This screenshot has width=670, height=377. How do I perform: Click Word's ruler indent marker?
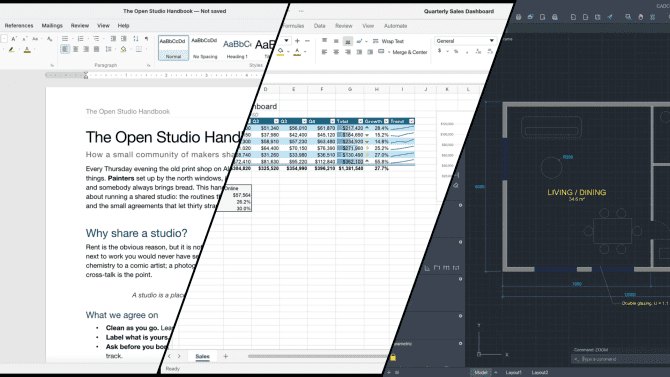coord(86,75)
